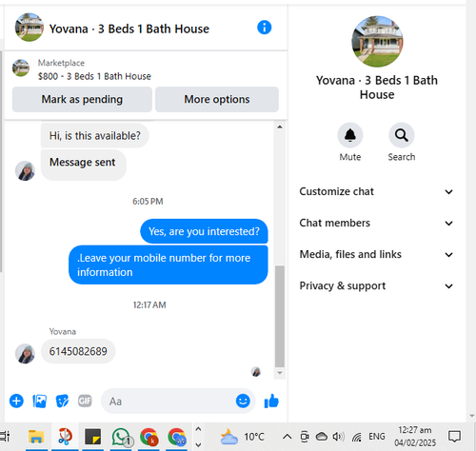This screenshot has width=476, height=451.
Task: Expand the Privacy & support section
Action: click(376, 285)
